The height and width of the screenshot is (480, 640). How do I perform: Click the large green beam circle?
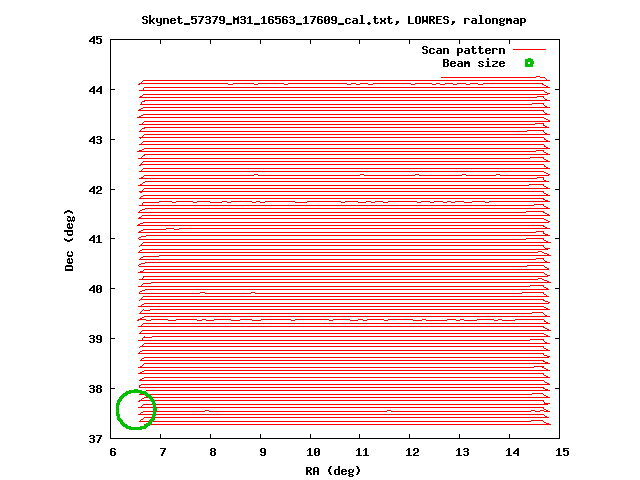click(x=136, y=409)
